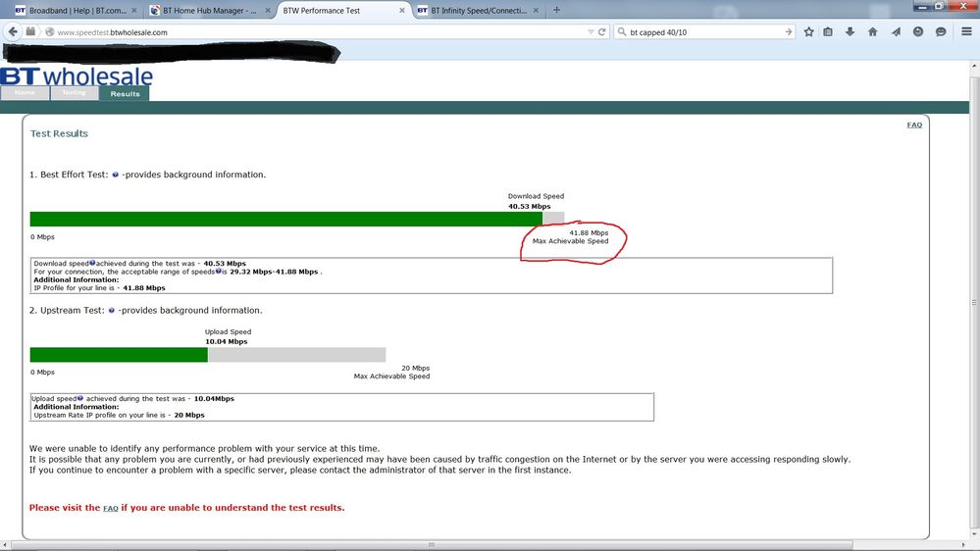
Task: Open a new browser tab
Action: [556, 10]
